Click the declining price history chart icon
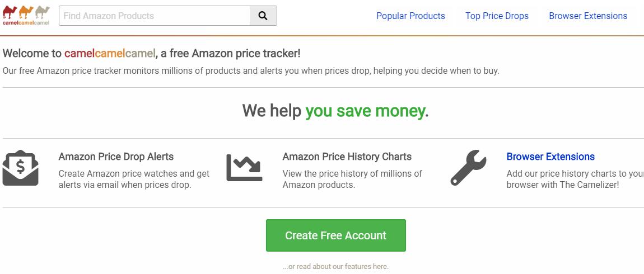This screenshot has height=274, width=644. click(244, 168)
